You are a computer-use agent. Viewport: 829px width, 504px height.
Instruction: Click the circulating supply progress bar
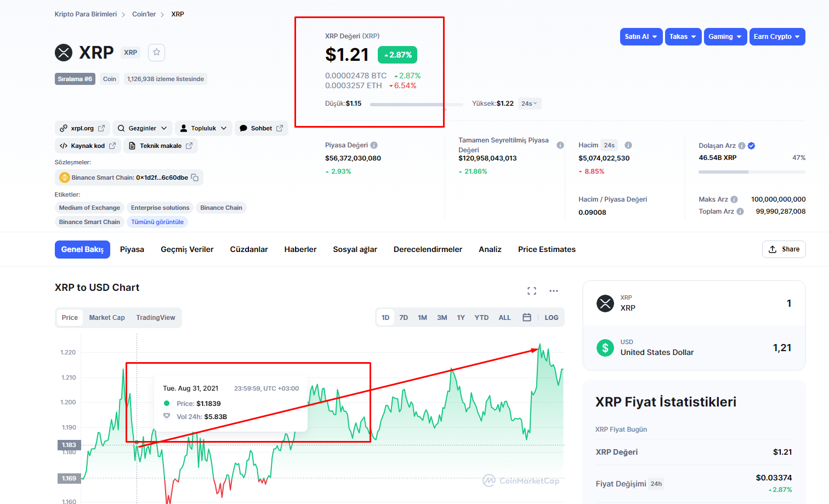pyautogui.click(x=752, y=172)
